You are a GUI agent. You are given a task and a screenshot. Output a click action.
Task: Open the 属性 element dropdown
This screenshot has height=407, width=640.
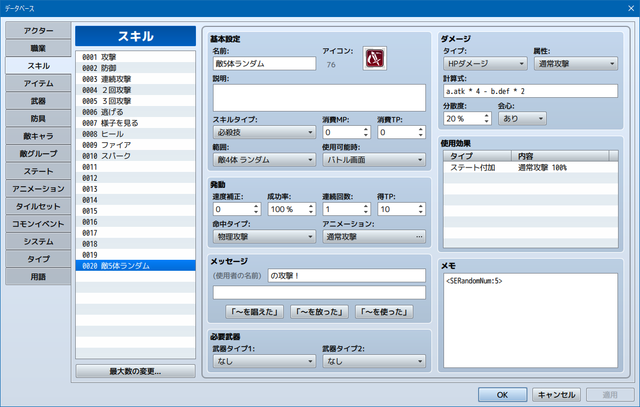click(x=576, y=64)
